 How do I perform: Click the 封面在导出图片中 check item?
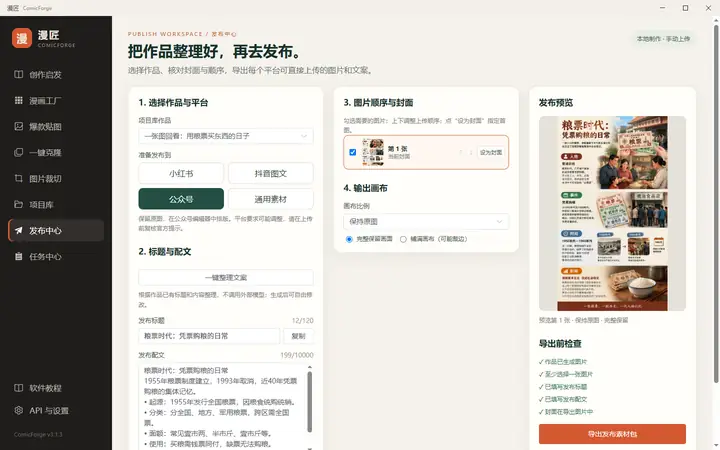tap(566, 412)
